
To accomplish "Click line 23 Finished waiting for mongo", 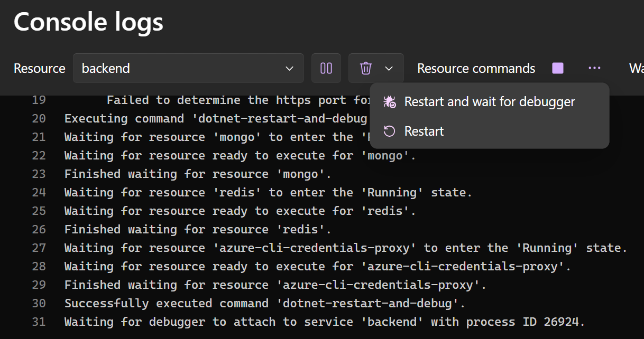I will coord(198,174).
